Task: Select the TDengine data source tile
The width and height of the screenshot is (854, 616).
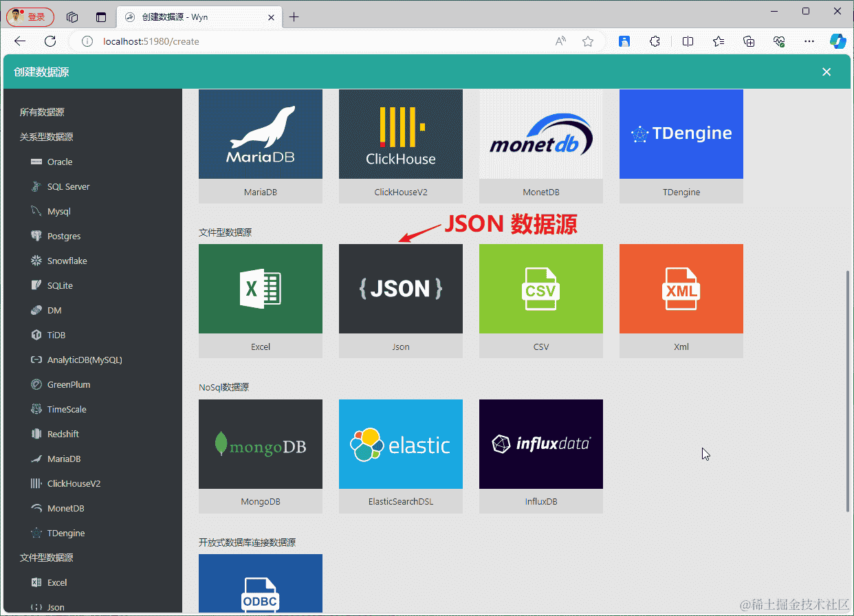Action: pos(681,146)
